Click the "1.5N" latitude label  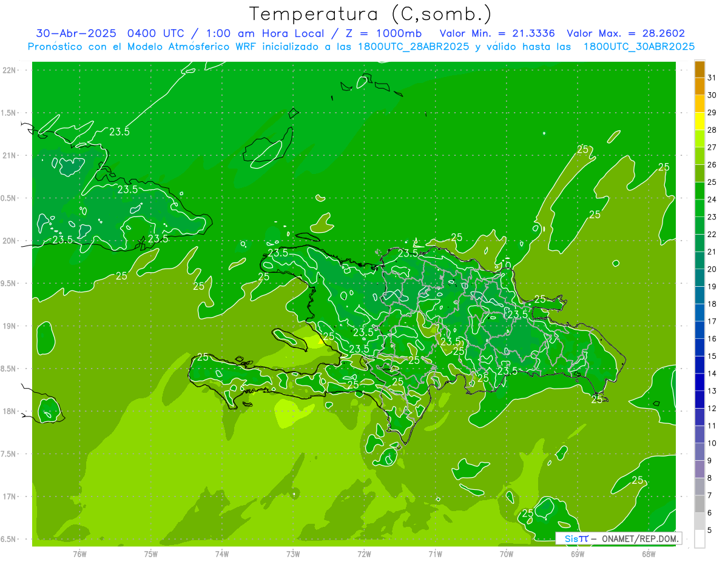pos(8,113)
